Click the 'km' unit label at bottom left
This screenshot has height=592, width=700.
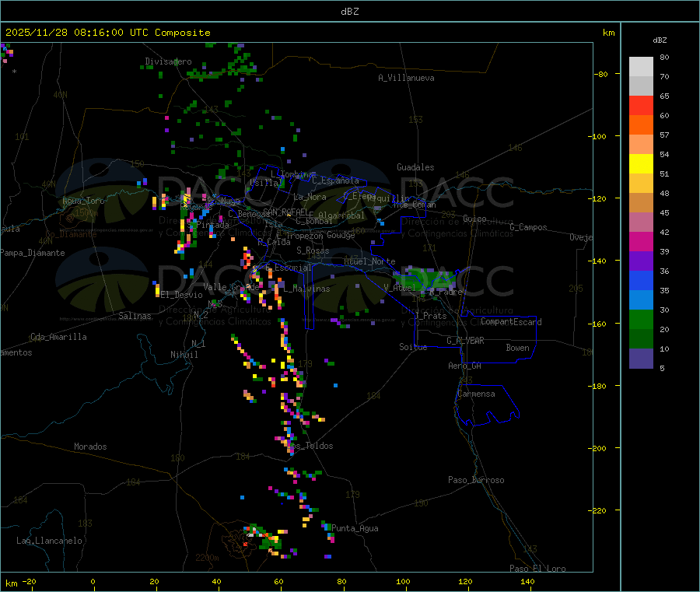coord(11,583)
